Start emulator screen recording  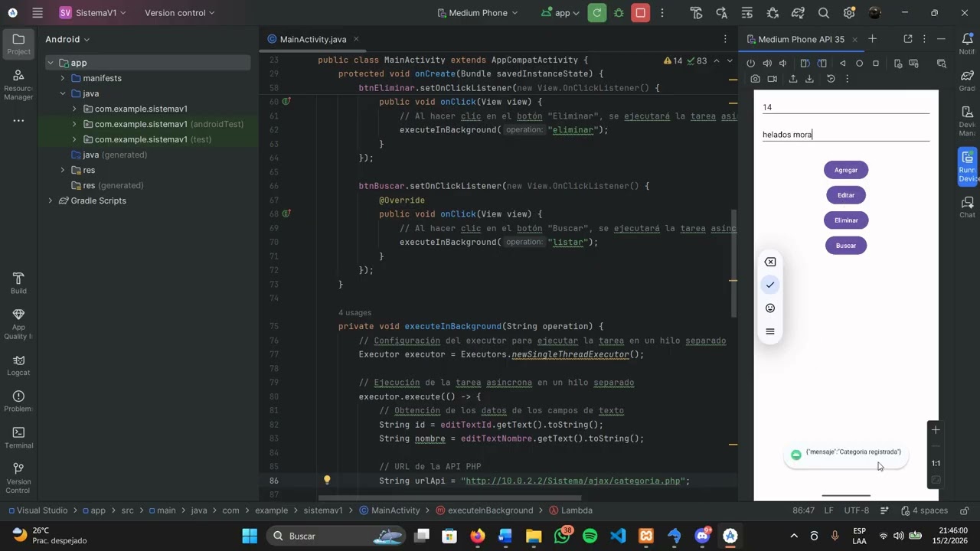point(772,79)
